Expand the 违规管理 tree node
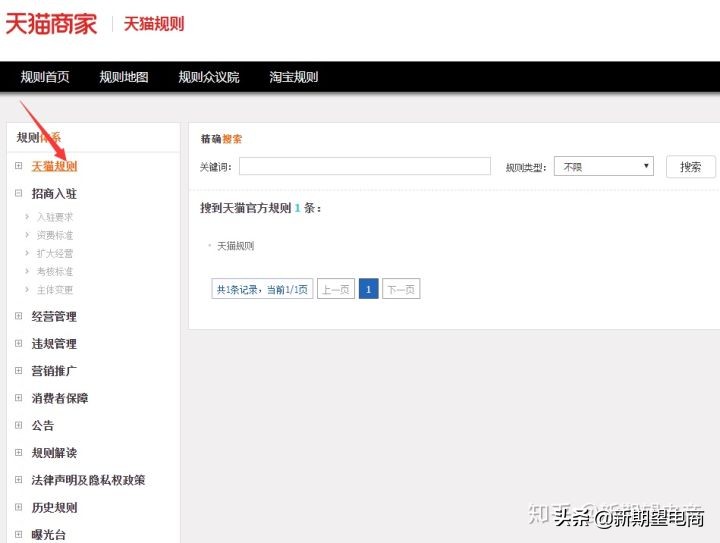This screenshot has height=543, width=720. (18, 343)
